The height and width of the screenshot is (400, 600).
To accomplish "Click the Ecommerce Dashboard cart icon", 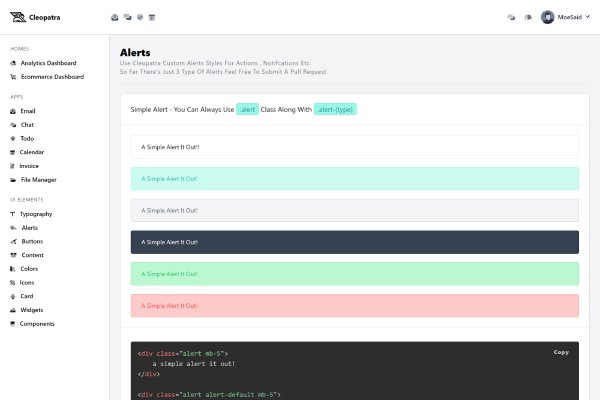I will tap(13, 77).
